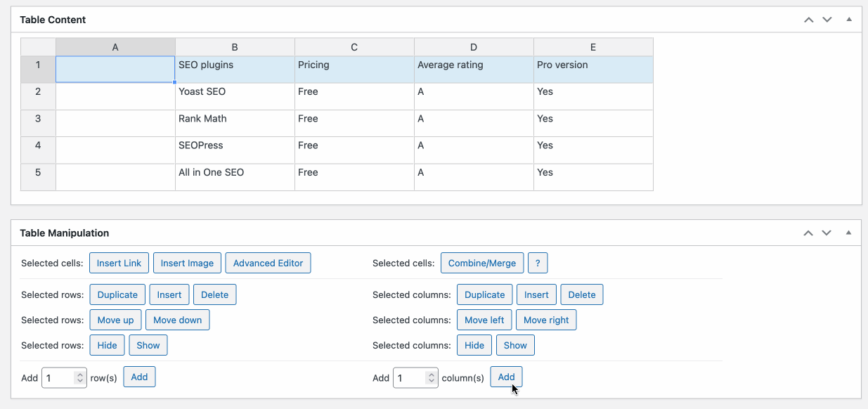Select column D header

[474, 47]
